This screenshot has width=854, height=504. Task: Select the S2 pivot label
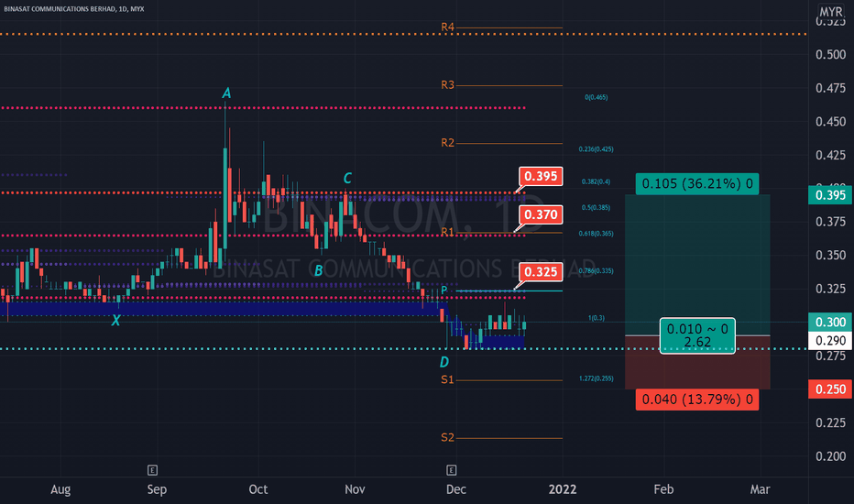447,437
